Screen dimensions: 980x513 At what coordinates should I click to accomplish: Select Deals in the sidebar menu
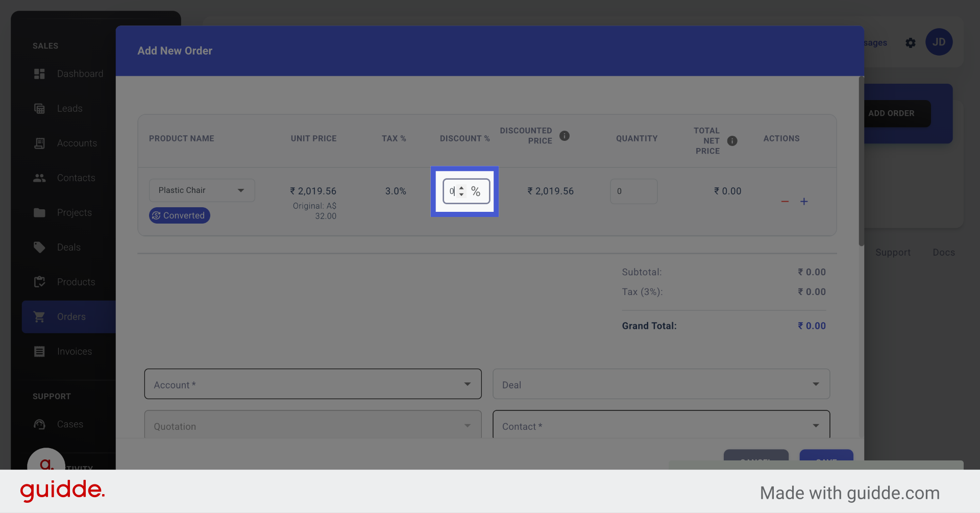68,247
